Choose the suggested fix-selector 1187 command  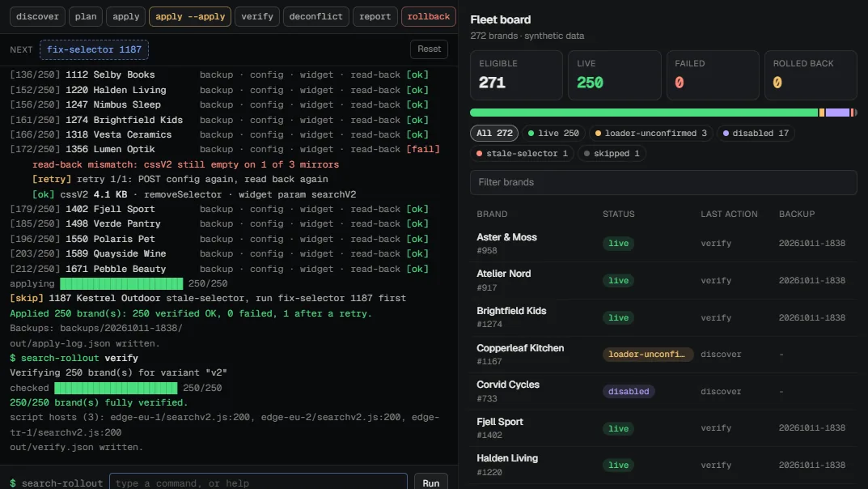coord(94,49)
